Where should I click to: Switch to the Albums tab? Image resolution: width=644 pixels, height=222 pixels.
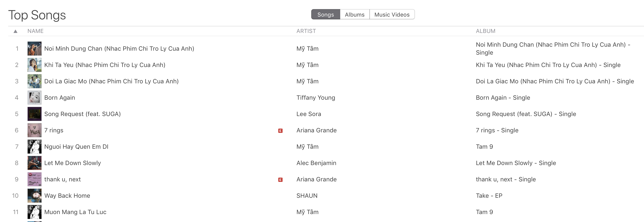pos(354,14)
